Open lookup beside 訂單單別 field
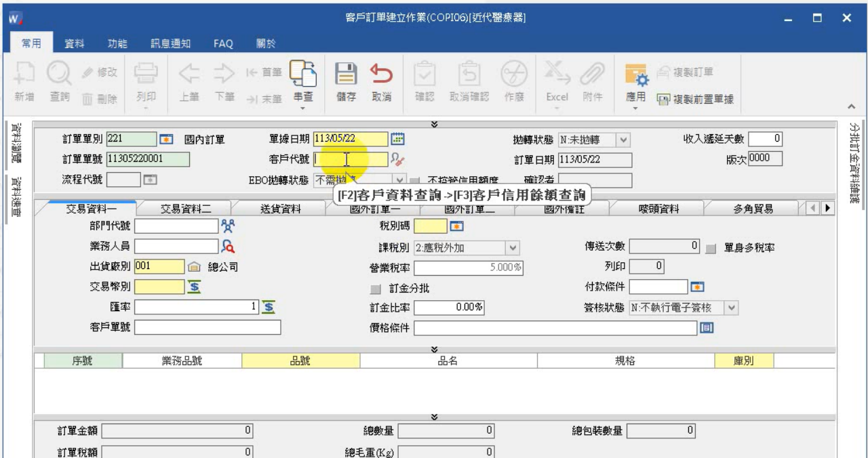Image resolution: width=868 pixels, height=458 pixels. pyautogui.click(x=165, y=140)
